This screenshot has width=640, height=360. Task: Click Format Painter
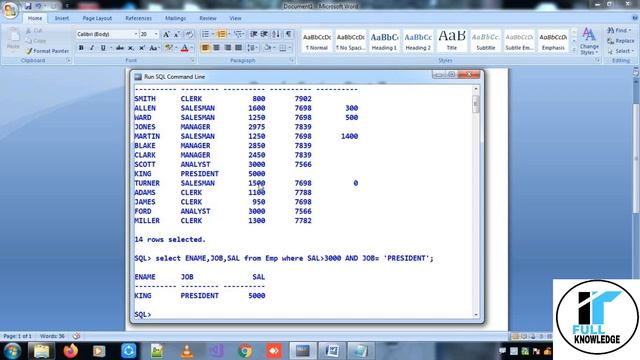47,51
